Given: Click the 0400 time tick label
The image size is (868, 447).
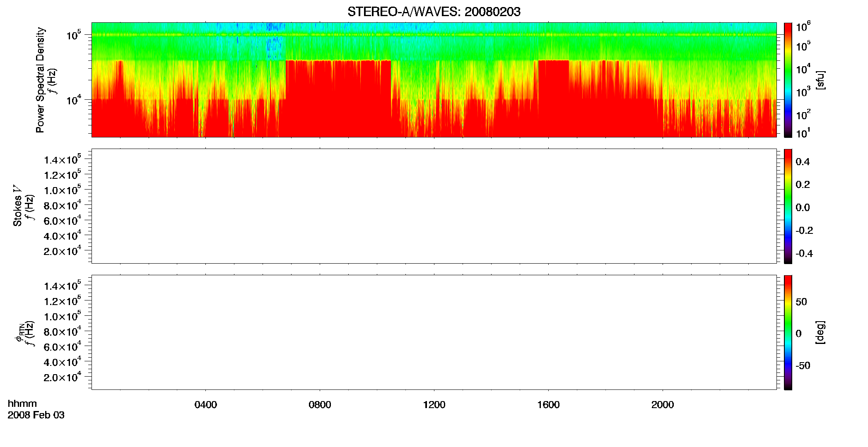Looking at the screenshot, I should point(206,405).
